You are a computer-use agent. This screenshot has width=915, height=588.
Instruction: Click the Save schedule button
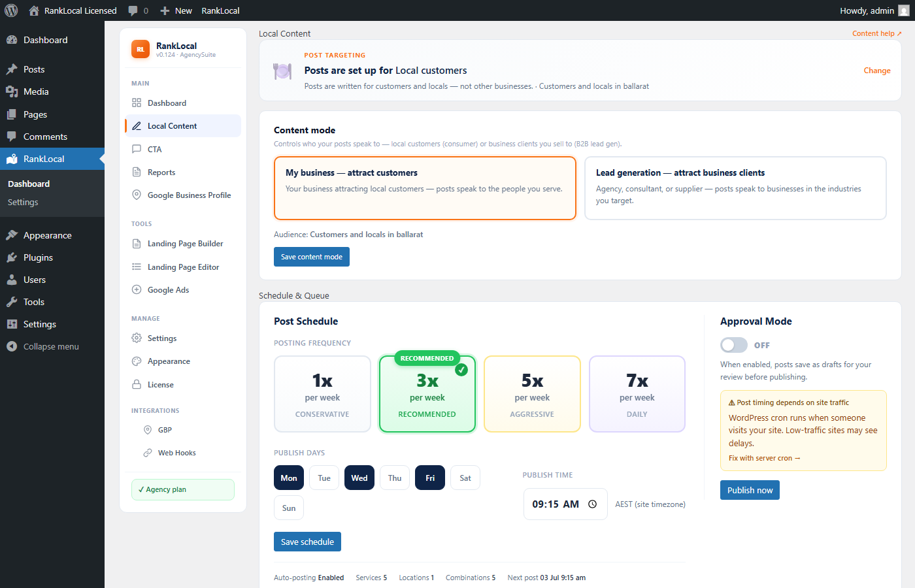307,542
